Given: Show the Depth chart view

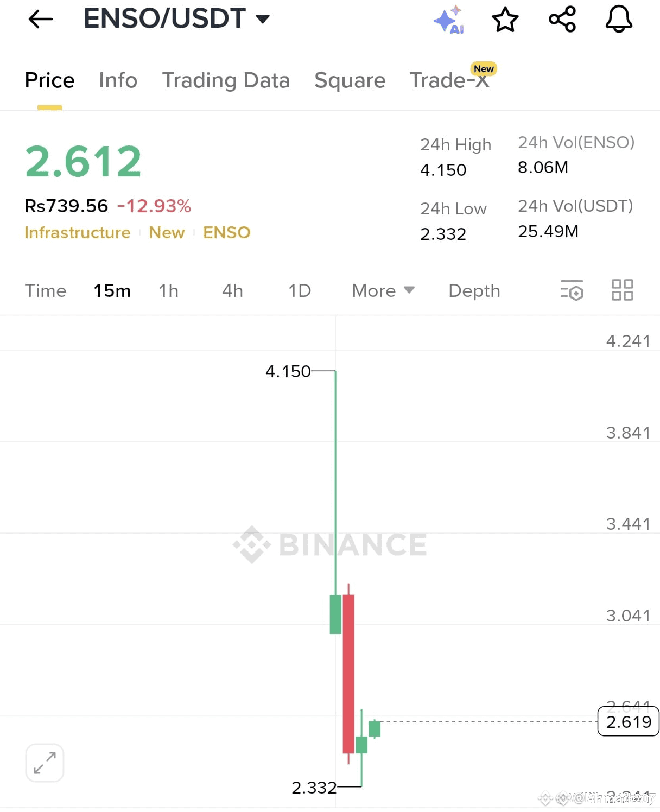Looking at the screenshot, I should point(474,291).
